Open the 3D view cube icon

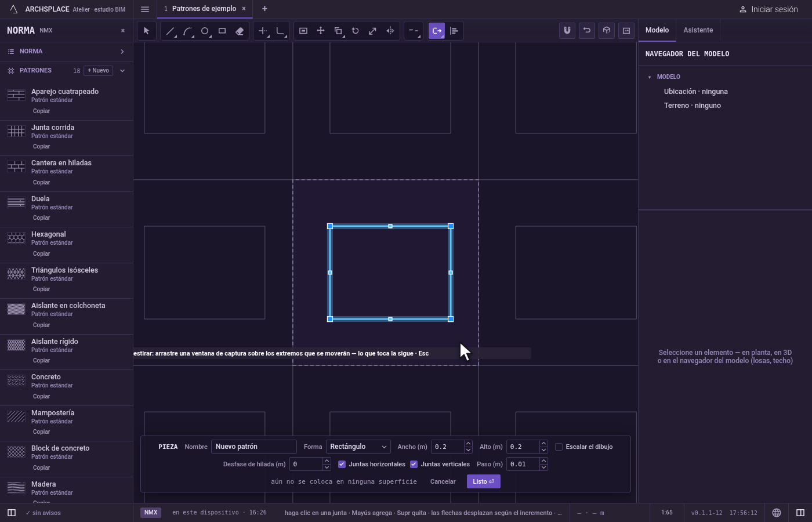point(607,30)
